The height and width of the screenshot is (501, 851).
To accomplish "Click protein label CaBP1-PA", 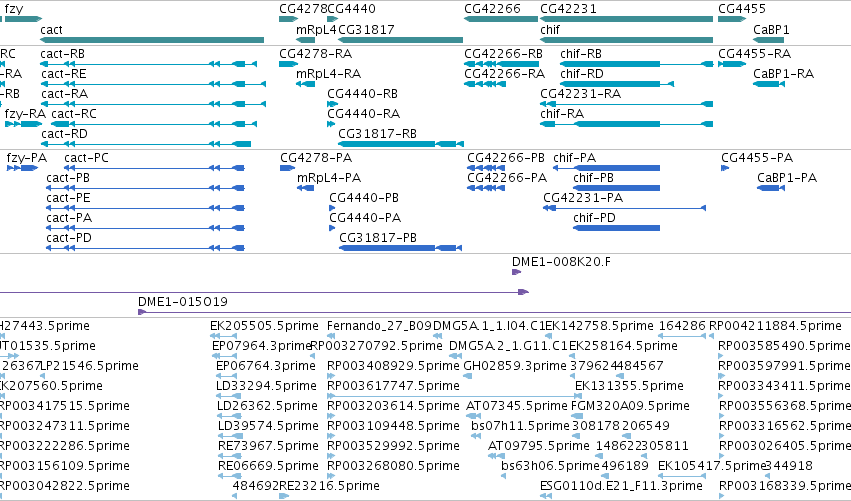I will click(787, 178).
